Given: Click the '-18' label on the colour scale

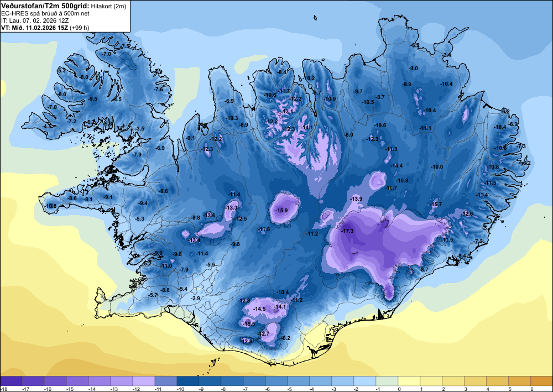Looking at the screenshot, I should 3,389.
